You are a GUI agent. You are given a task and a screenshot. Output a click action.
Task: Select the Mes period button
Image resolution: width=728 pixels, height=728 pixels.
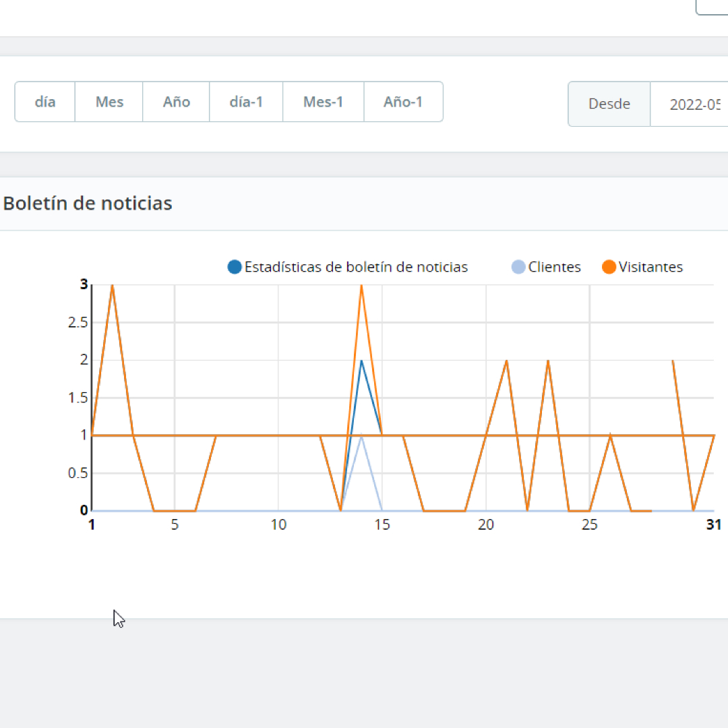(x=109, y=102)
